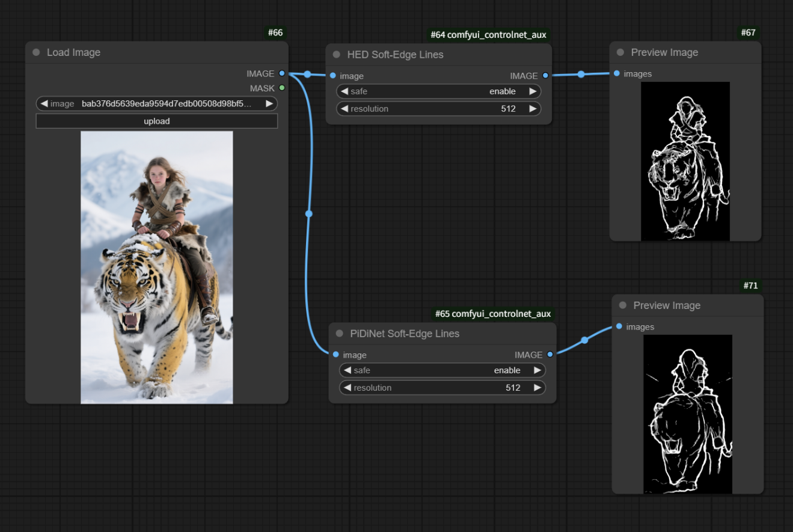Collapse the bottom Preview Image node dot
Image resolution: width=793 pixels, height=532 pixels.
tap(623, 305)
